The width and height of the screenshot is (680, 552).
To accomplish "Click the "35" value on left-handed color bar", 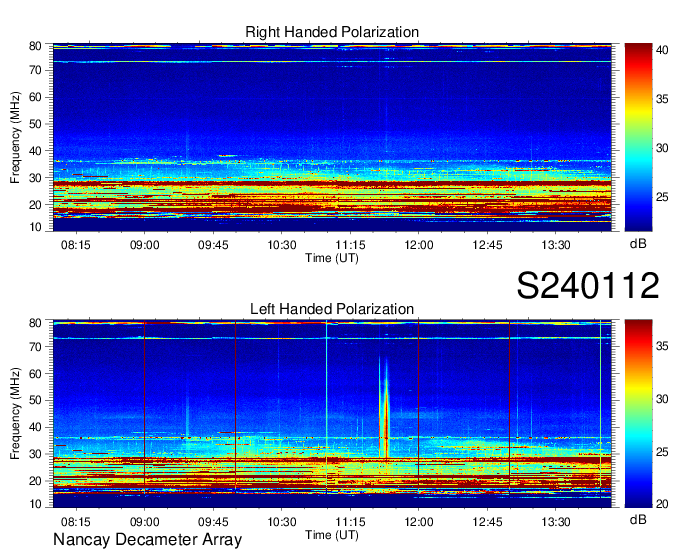I will click(x=662, y=346).
